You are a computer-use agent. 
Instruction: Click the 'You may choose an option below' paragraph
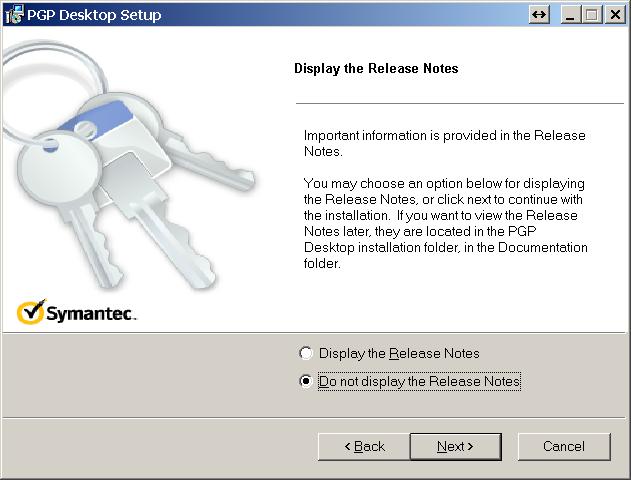click(x=445, y=223)
